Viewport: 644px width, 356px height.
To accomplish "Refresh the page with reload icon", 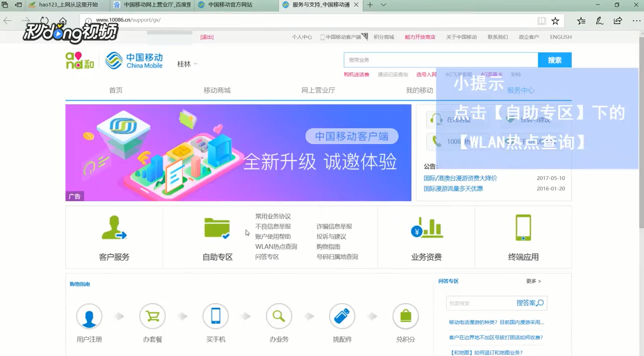I will coord(45,21).
